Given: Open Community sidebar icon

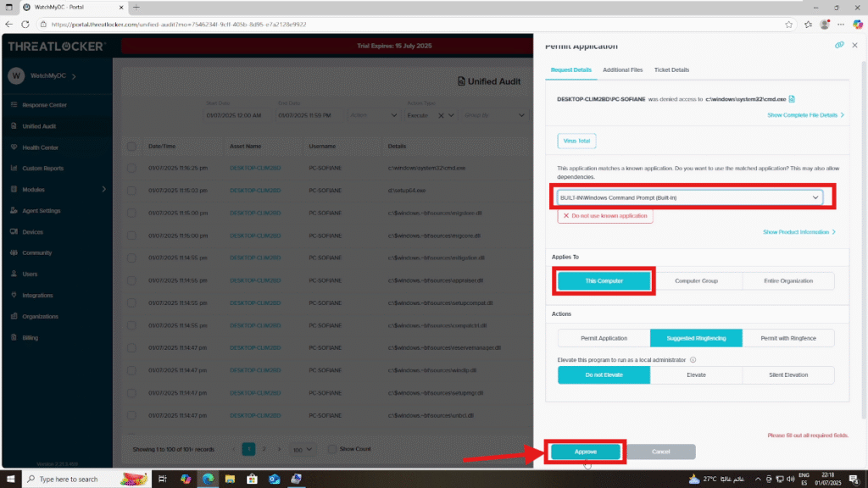Looking at the screenshot, I should 14,252.
